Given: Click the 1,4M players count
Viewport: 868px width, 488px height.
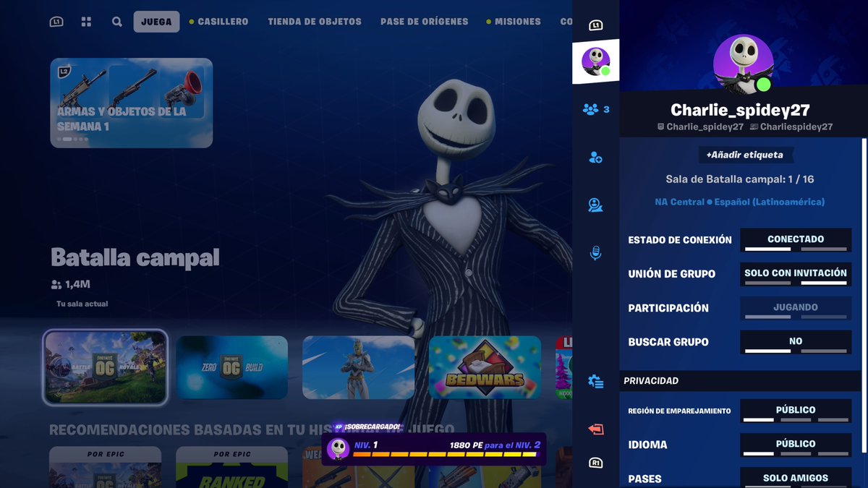Looking at the screenshot, I should click(71, 285).
